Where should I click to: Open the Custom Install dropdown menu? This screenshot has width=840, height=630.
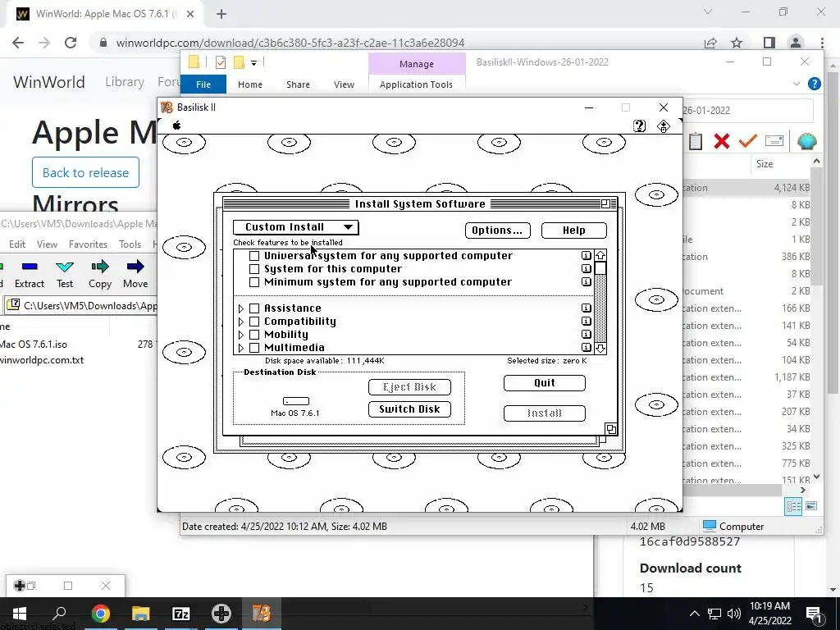295,227
